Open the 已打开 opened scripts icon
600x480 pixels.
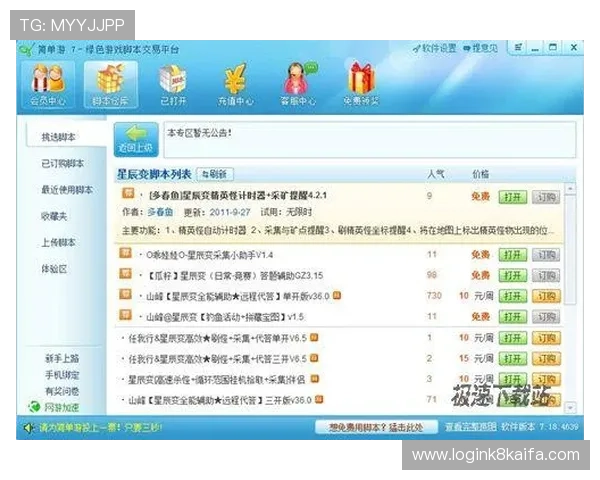click(173, 85)
